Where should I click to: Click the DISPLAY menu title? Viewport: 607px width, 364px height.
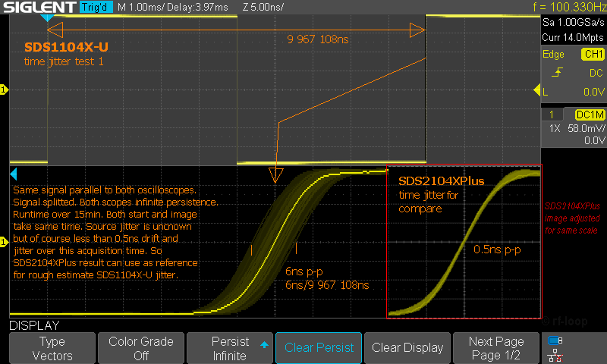tap(34, 325)
